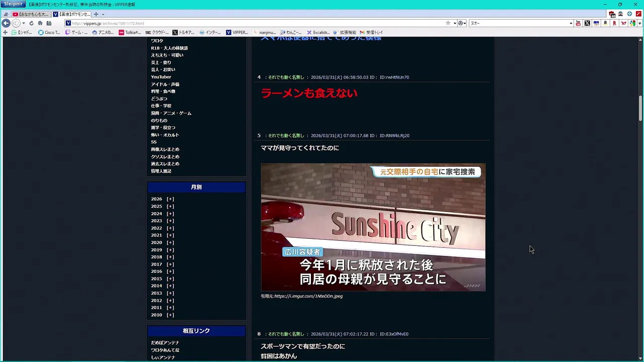Open the Gmail 受信トレイ bookmark
The image size is (644, 362).
pyautogui.click(x=371, y=32)
